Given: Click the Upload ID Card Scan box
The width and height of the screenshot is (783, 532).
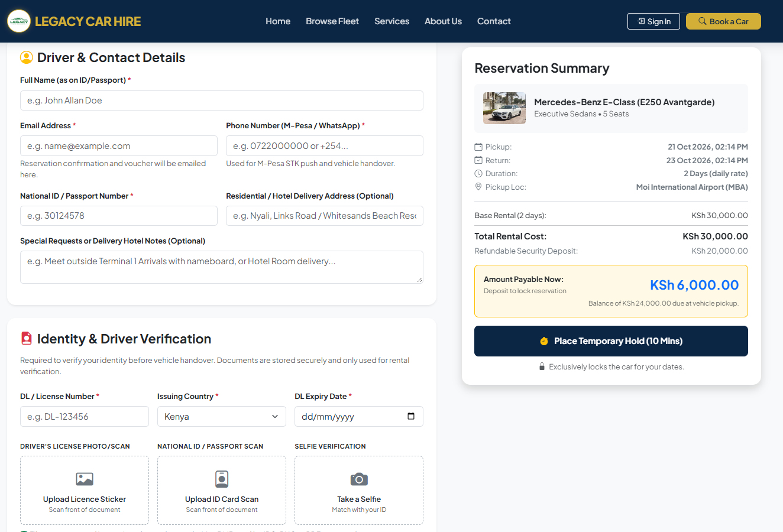Looking at the screenshot, I should pyautogui.click(x=222, y=490).
